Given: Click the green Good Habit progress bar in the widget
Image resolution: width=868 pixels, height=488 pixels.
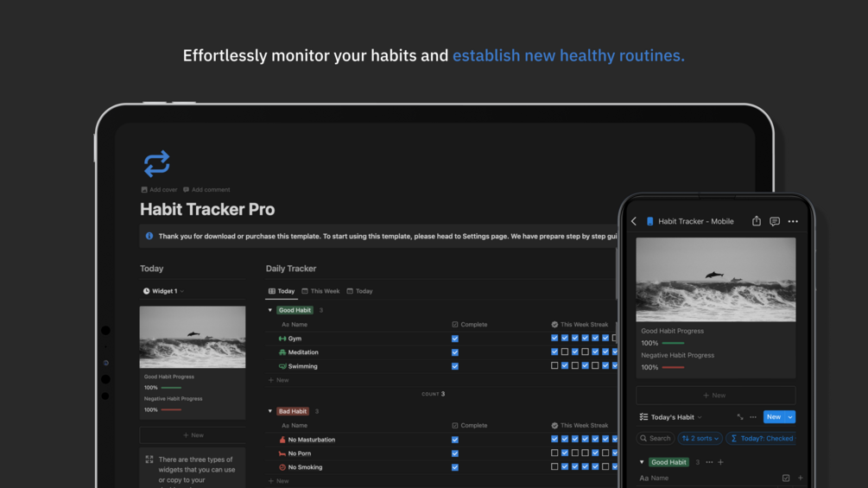Looking at the screenshot, I should [x=171, y=387].
